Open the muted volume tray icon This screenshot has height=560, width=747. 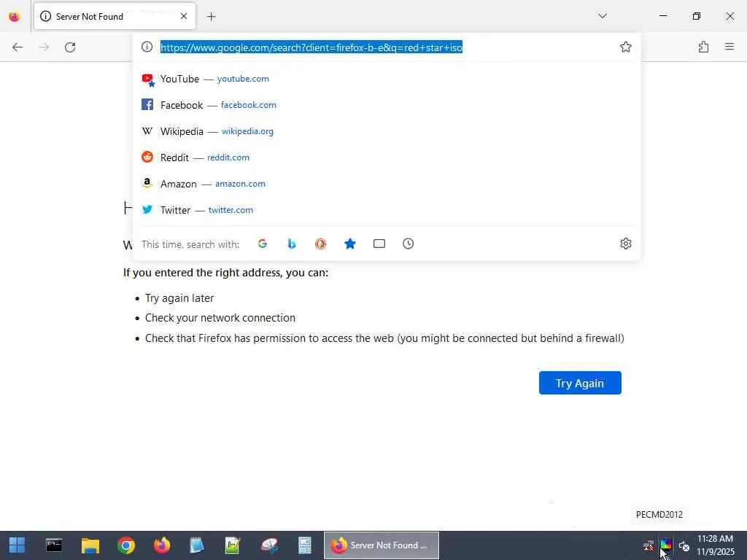click(684, 545)
